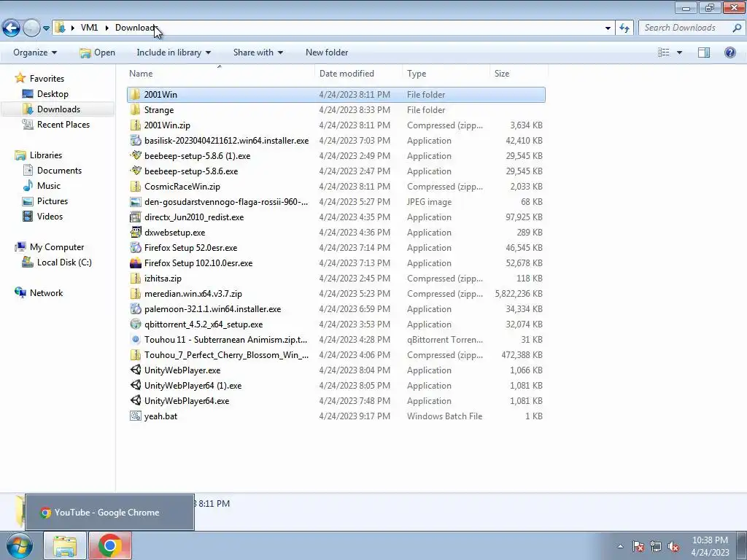Change the view layout icon
747x560 pixels.
pos(664,52)
